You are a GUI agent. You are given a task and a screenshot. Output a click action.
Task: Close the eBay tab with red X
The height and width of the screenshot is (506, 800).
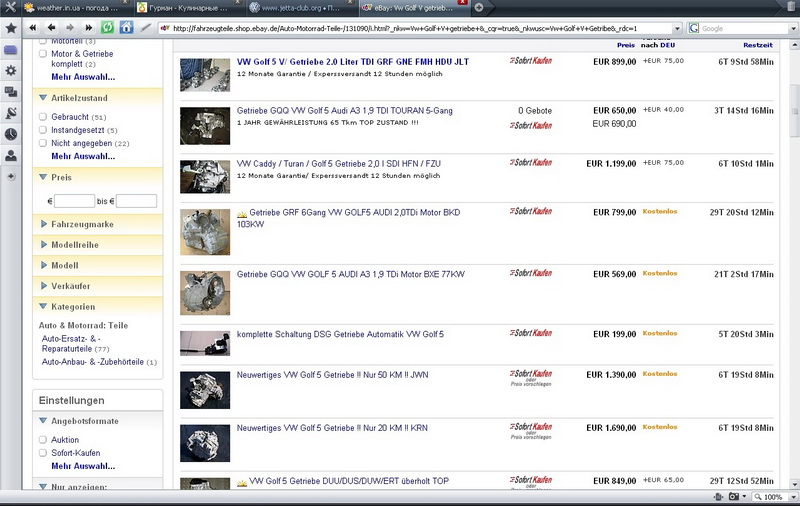pyautogui.click(x=462, y=2)
